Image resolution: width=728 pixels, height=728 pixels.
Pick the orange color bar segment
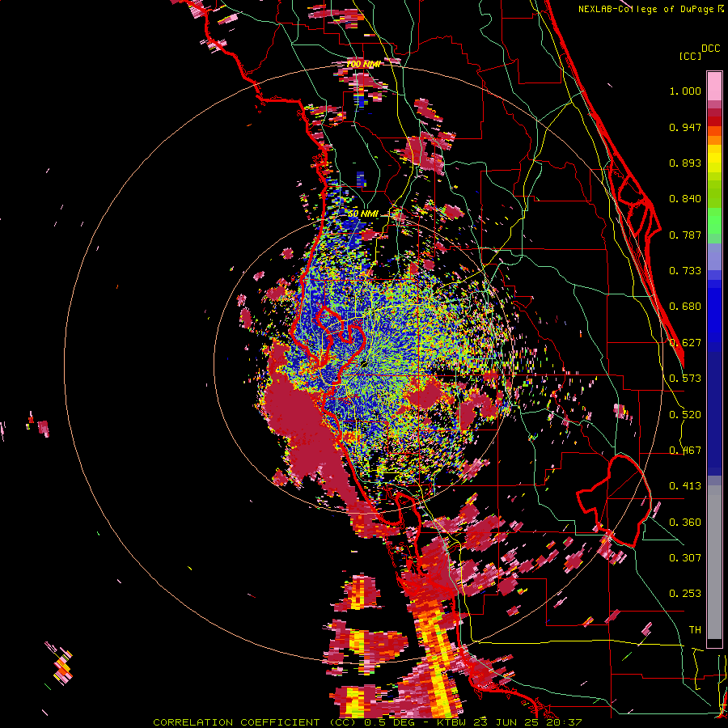click(x=714, y=136)
